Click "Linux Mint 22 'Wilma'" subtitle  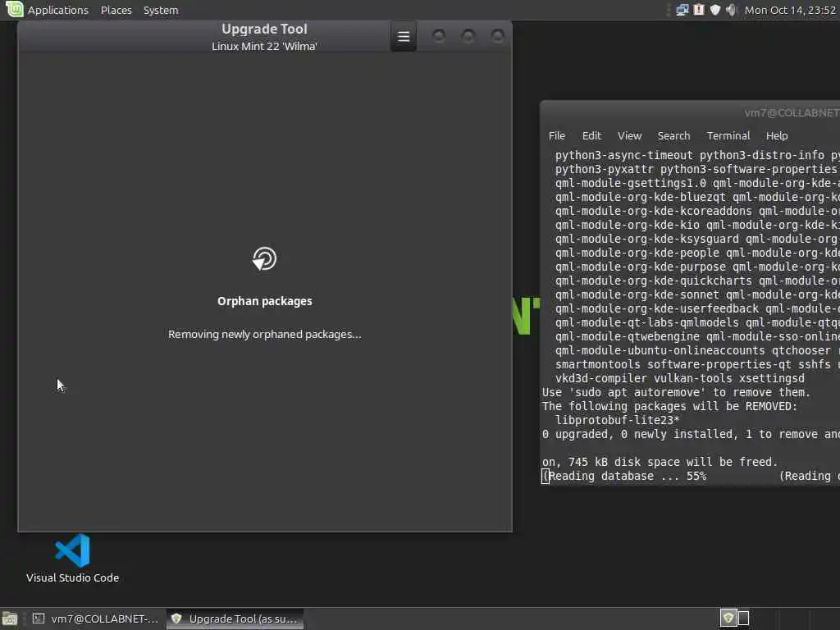click(x=264, y=46)
